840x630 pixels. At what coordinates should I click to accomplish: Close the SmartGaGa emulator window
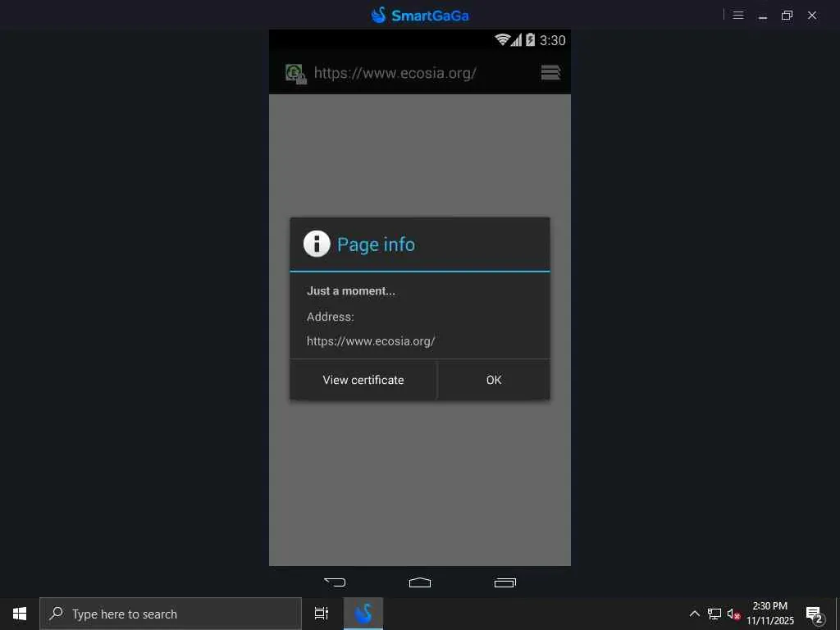[x=812, y=15]
